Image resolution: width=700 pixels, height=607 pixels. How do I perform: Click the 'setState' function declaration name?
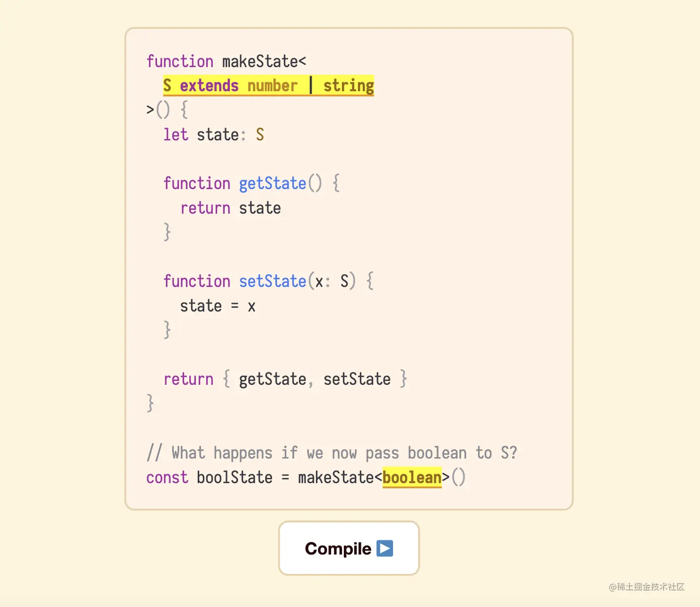click(272, 281)
